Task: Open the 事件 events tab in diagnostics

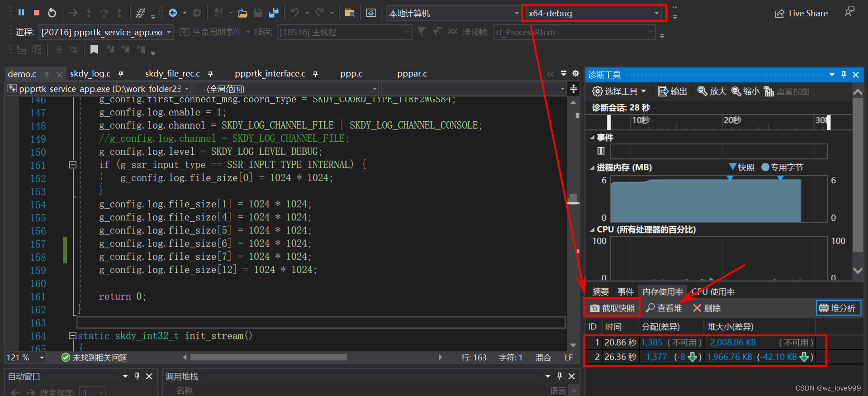Action: click(626, 292)
